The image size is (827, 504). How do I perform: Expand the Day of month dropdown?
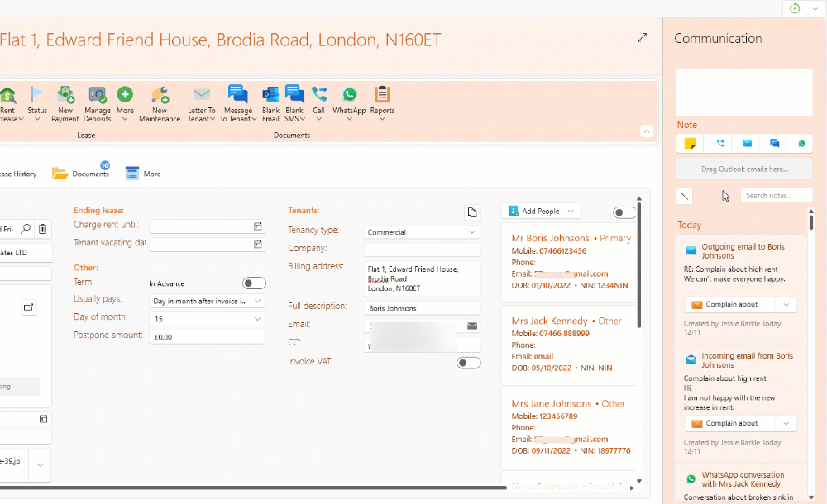tap(207, 319)
